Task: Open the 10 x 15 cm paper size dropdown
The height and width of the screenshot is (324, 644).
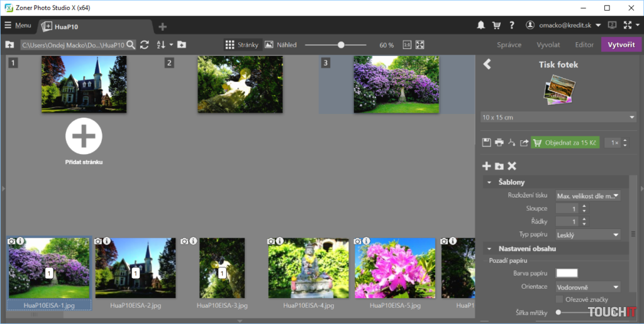Action: click(x=558, y=118)
